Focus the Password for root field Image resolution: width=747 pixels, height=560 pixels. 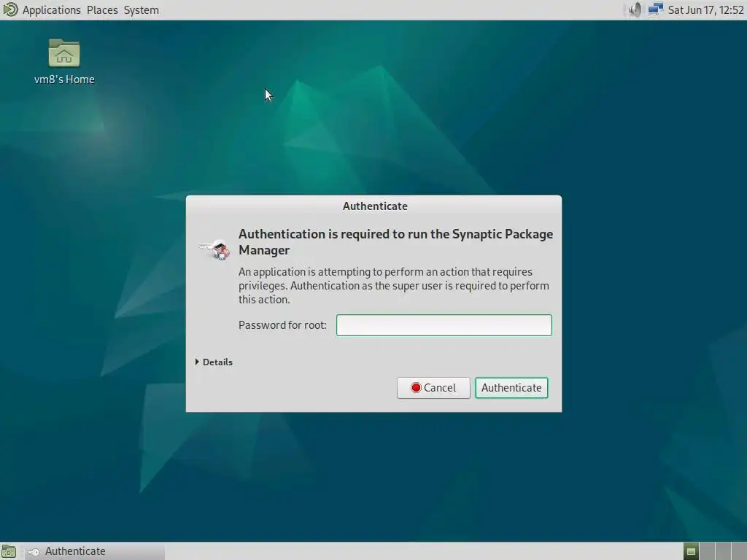[x=444, y=325]
